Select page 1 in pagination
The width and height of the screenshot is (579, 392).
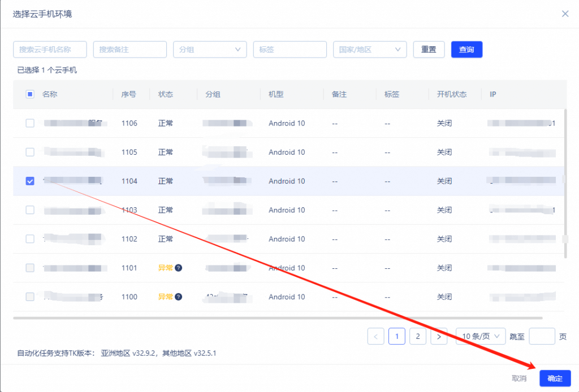click(396, 336)
